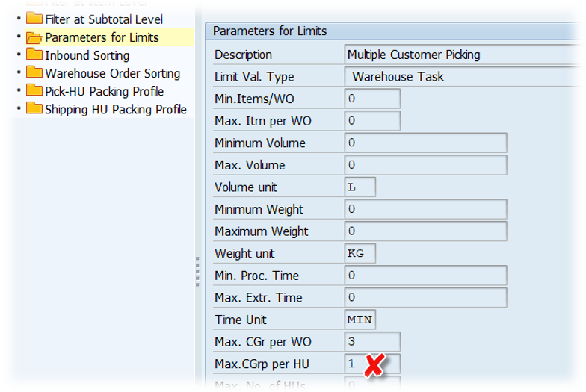
Task: Click the Max.CGrp per HU label
Action: [x=262, y=364]
